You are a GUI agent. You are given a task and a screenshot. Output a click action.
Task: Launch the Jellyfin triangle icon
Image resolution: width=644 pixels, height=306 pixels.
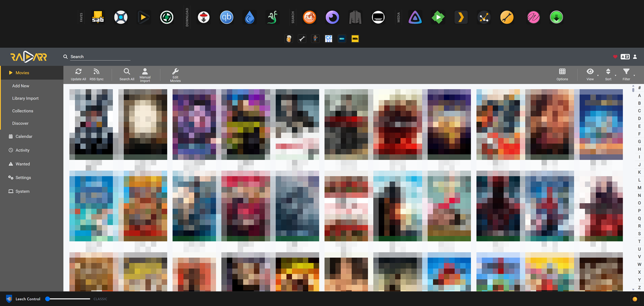[x=415, y=17]
